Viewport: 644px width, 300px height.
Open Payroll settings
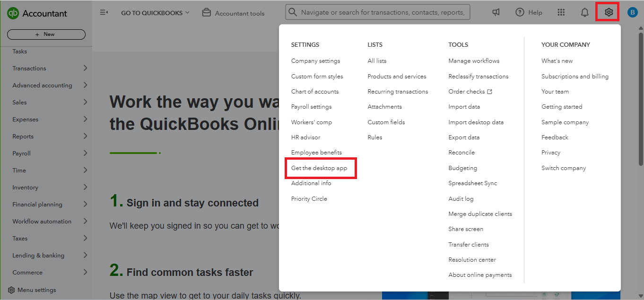point(312,107)
